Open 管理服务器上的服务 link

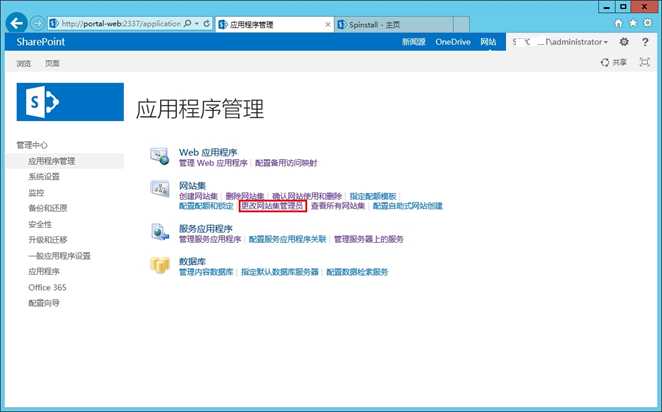pos(369,239)
